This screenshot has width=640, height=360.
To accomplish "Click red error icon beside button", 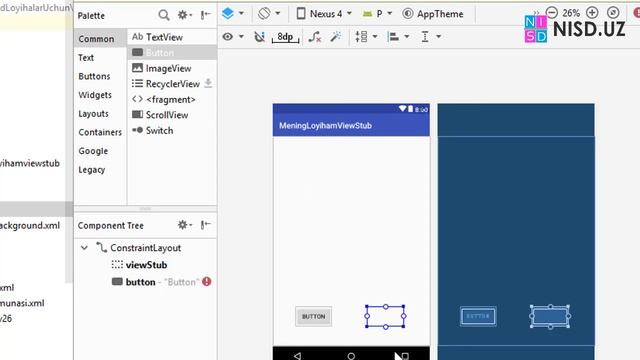I will pos(207,282).
